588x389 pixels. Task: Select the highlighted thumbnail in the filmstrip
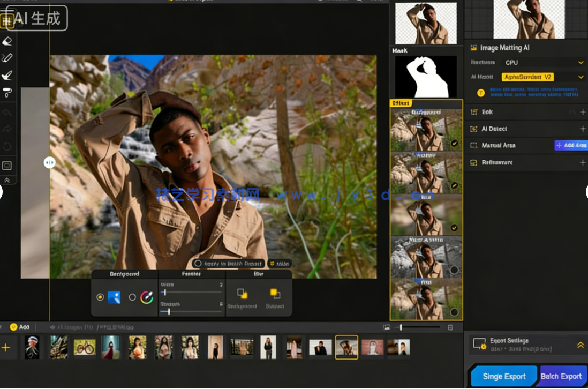[347, 347]
